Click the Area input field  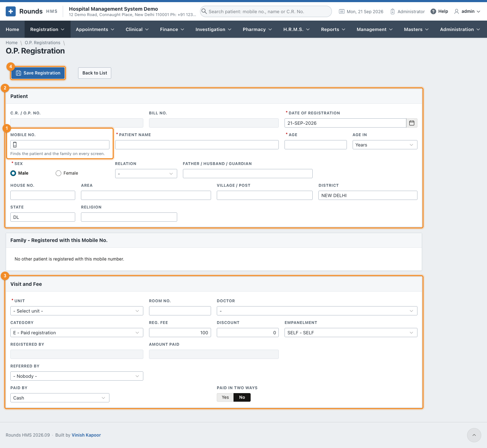click(x=146, y=195)
